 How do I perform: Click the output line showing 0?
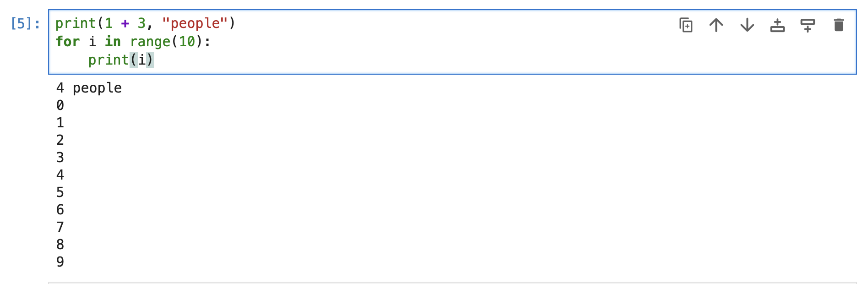click(60, 105)
